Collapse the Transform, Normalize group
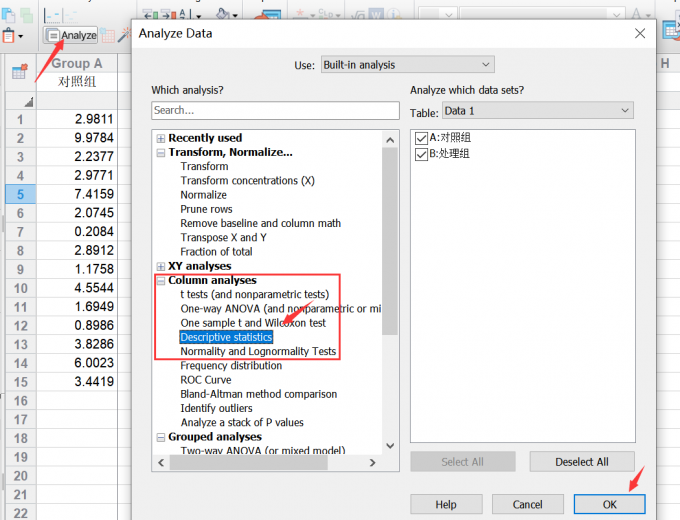680x520 pixels. [161, 152]
